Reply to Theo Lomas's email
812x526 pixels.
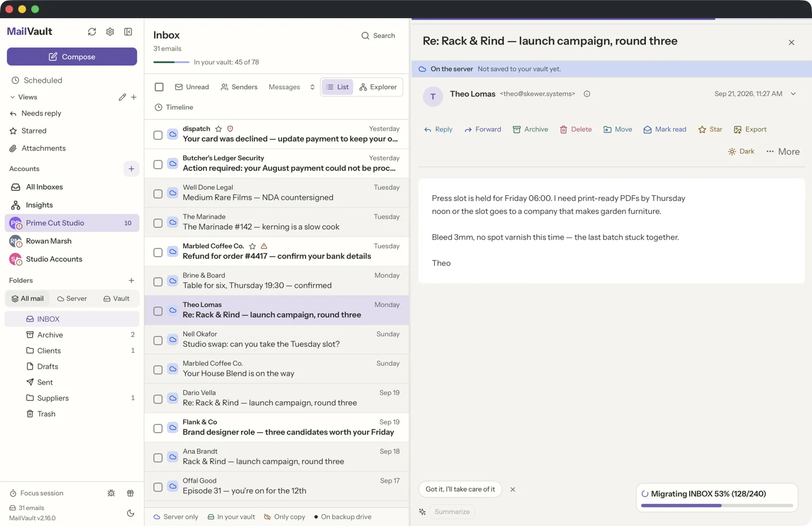tap(438, 129)
